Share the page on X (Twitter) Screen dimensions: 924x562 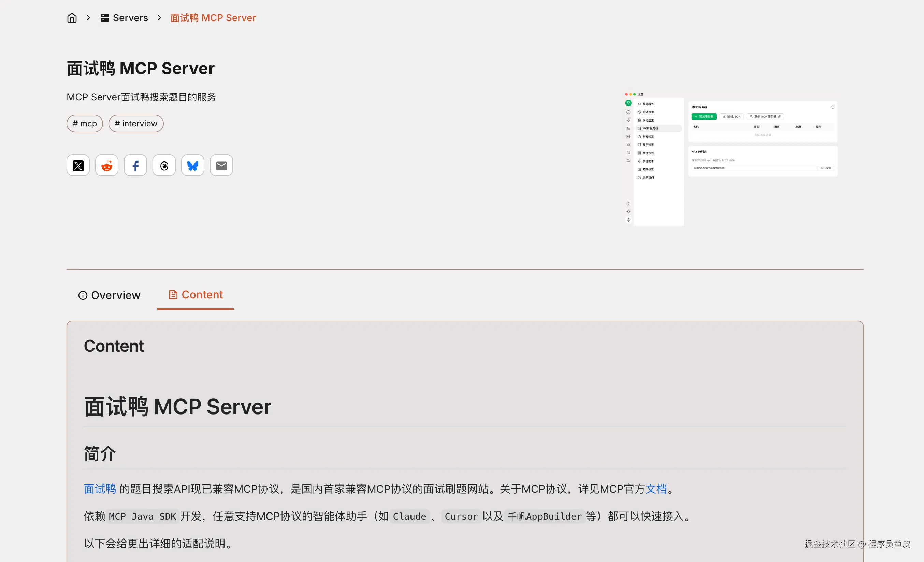(x=78, y=166)
